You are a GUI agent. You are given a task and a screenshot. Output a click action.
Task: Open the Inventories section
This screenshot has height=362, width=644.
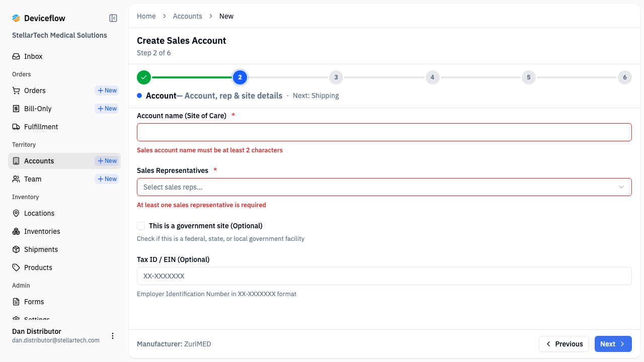point(41,231)
